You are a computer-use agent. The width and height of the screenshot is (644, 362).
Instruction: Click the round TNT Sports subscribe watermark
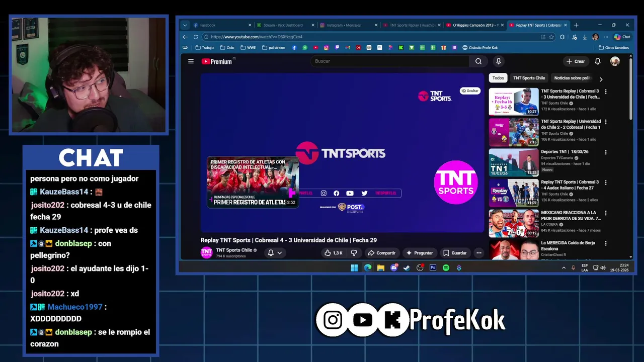[456, 182]
